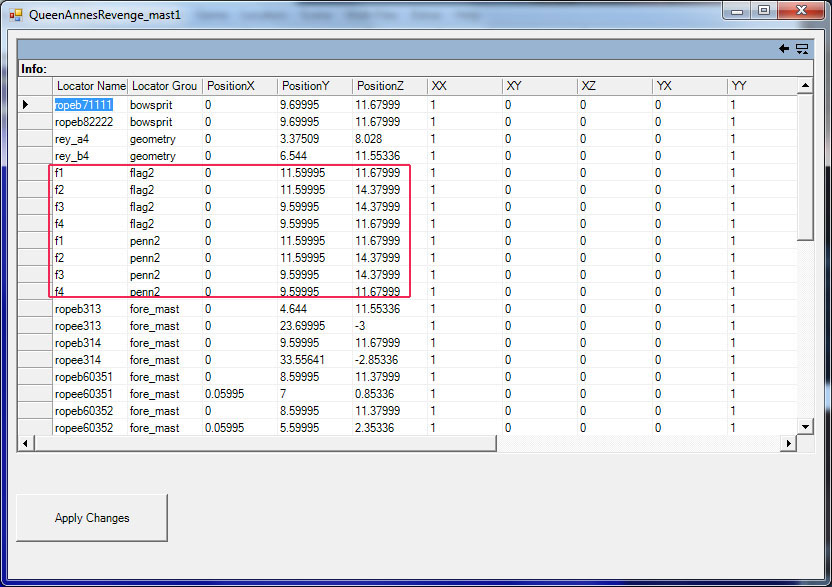
Task: Click the horizontal scrollbar thumb
Action: point(265,443)
